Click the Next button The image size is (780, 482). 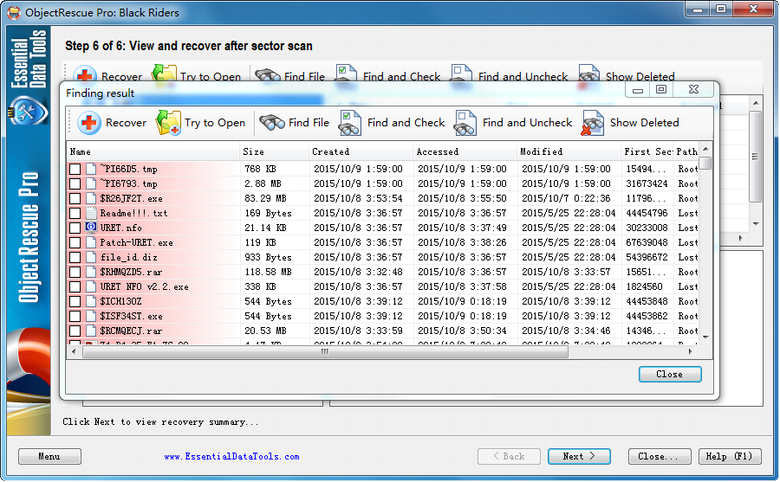point(578,456)
